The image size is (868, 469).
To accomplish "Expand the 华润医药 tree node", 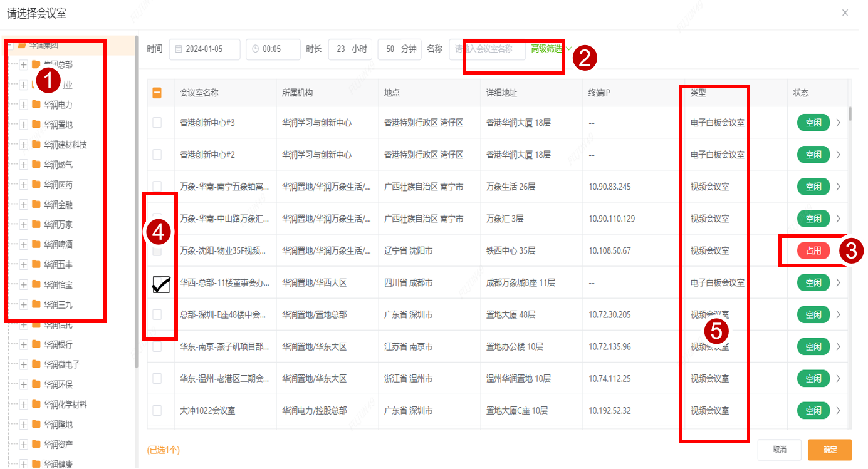I will click(24, 185).
